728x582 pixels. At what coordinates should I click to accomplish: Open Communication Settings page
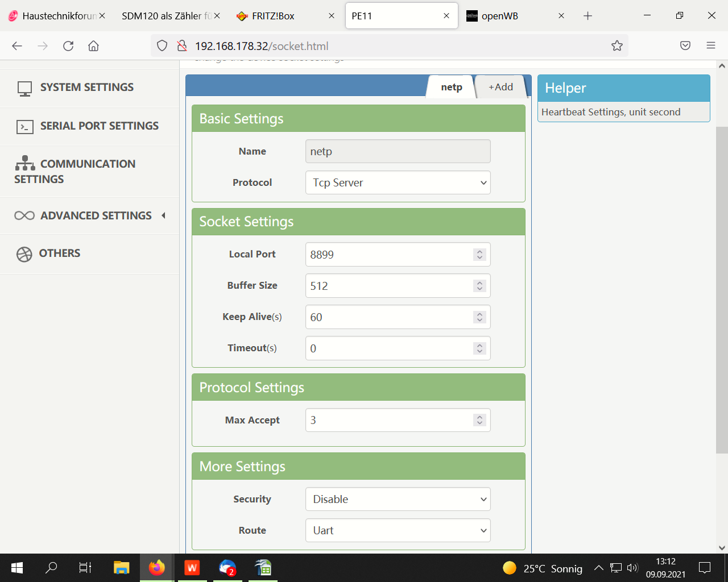89,172
